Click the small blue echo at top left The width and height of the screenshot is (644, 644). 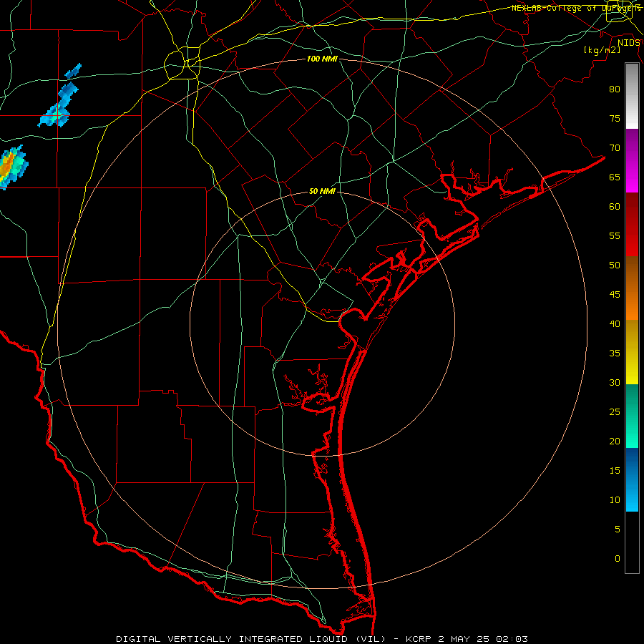click(x=73, y=71)
